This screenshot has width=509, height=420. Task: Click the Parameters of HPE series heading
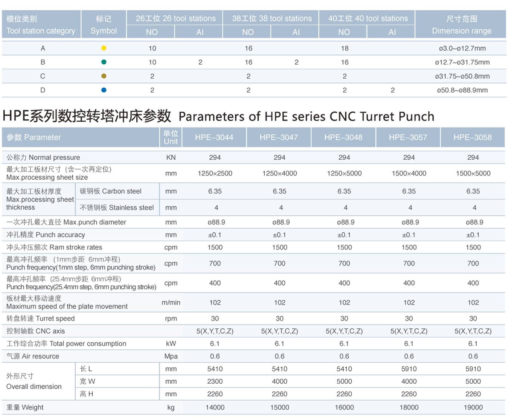[306, 116]
